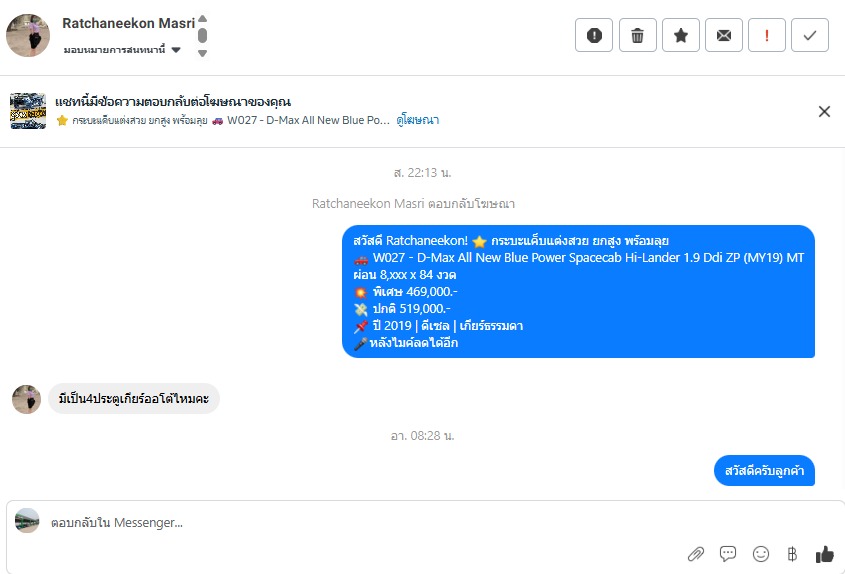Click the อา. 08:28 น. timestamp
845x574 pixels.
(422, 435)
